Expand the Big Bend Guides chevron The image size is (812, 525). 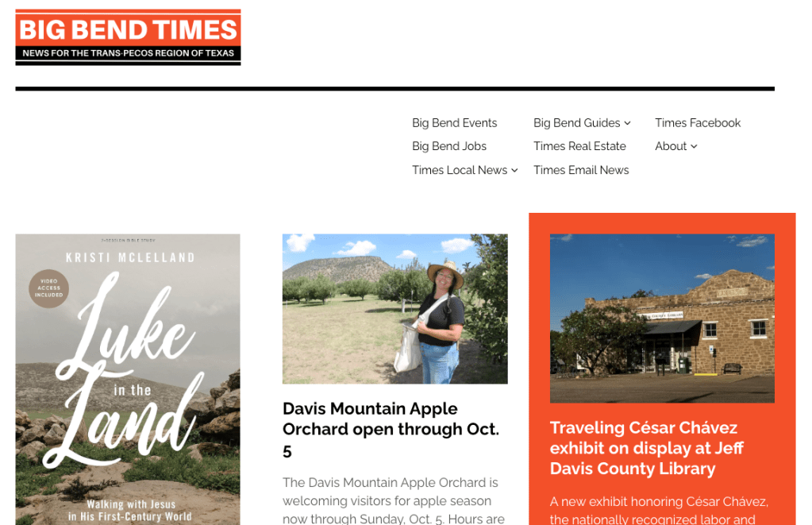click(x=628, y=123)
